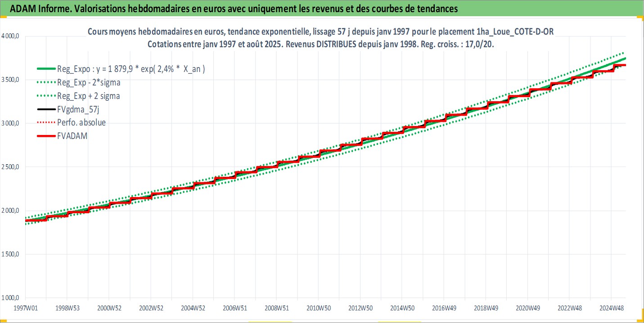The image size is (644, 323).
Task: Select the FVADAM legend entry
Action: pyautogui.click(x=62, y=135)
